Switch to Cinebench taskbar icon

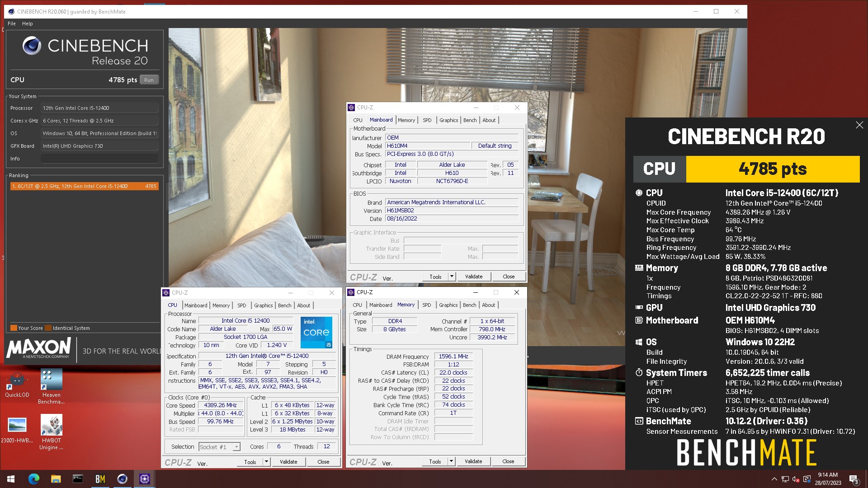tap(122, 479)
